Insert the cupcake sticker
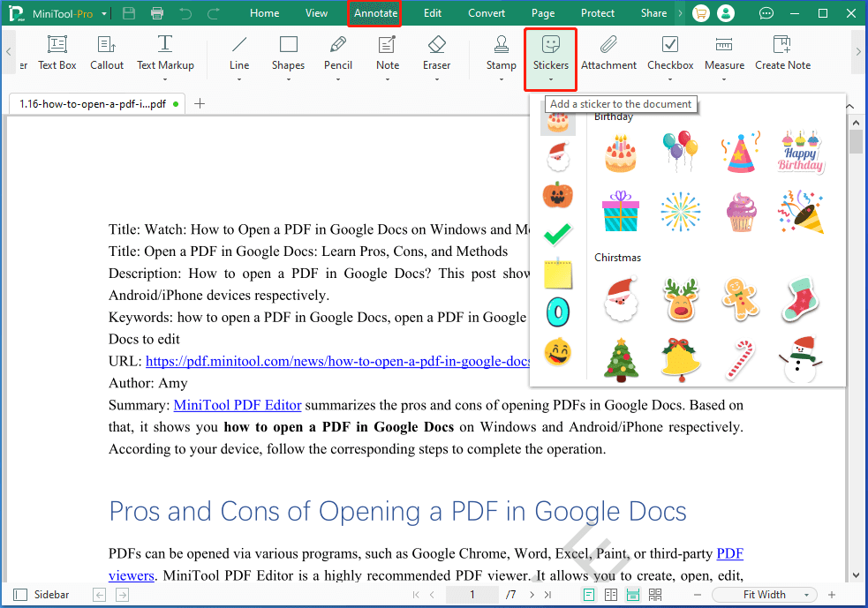This screenshot has width=868, height=608. point(741,212)
